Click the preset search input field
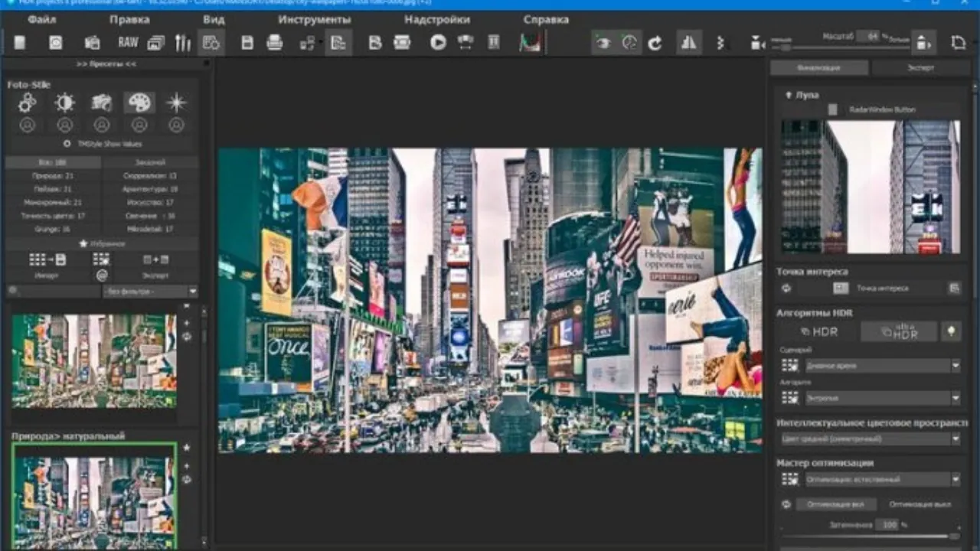 [54, 292]
